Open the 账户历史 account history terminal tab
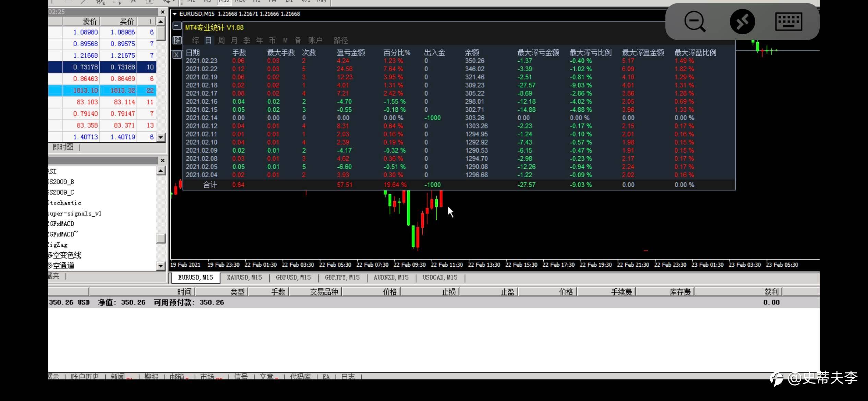This screenshot has width=868, height=401. point(85,376)
